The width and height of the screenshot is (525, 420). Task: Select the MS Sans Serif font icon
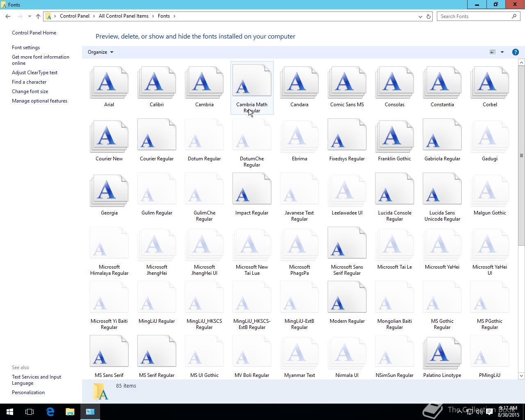pos(109,352)
